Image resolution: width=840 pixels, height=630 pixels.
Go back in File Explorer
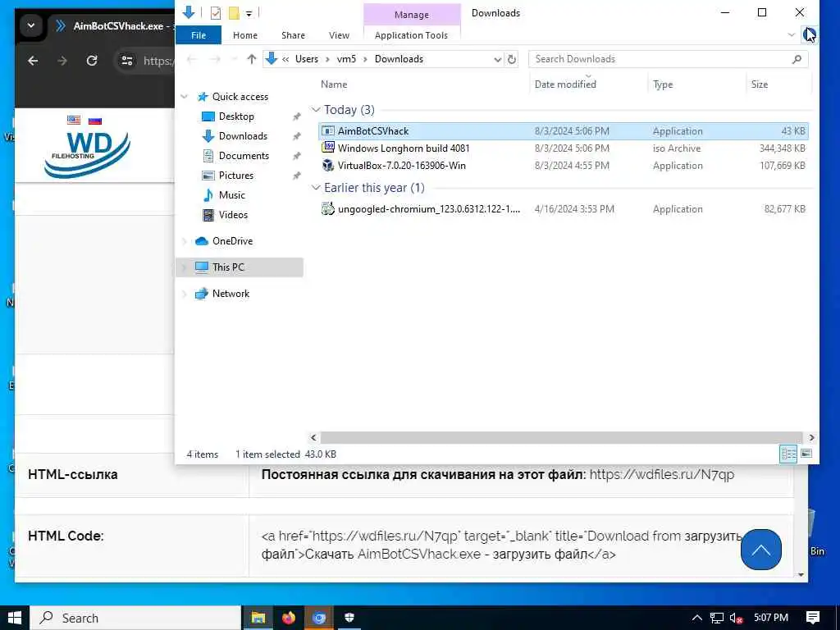pos(192,59)
